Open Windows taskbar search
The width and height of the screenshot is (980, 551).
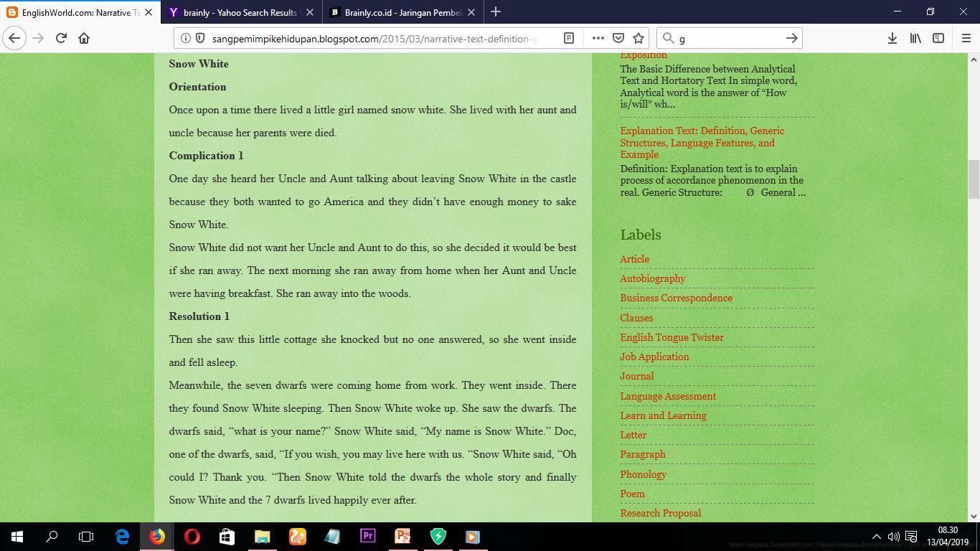pos(52,537)
